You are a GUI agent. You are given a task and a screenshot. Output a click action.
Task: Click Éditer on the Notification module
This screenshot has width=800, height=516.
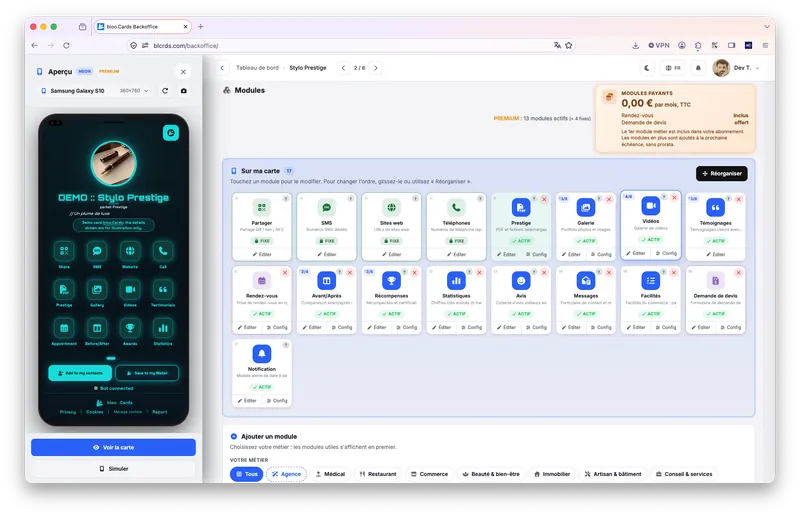[247, 401]
